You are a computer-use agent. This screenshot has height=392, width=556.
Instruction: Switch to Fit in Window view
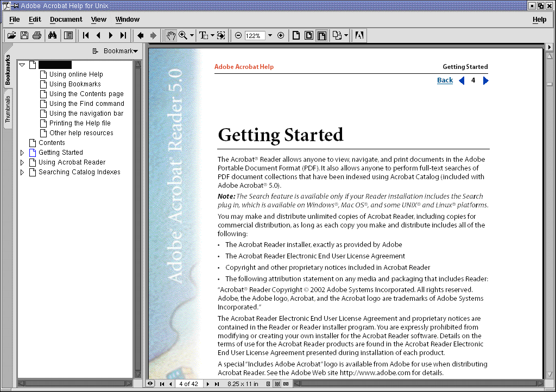tap(309, 35)
